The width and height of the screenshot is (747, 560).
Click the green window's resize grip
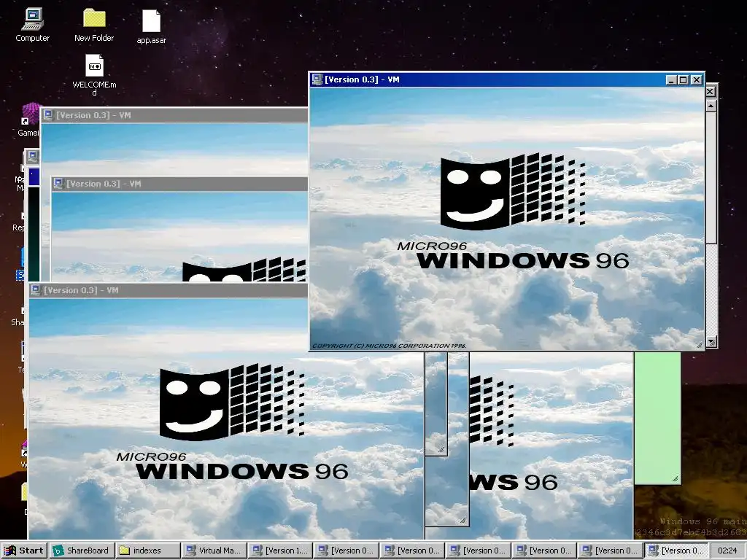[x=675, y=478]
